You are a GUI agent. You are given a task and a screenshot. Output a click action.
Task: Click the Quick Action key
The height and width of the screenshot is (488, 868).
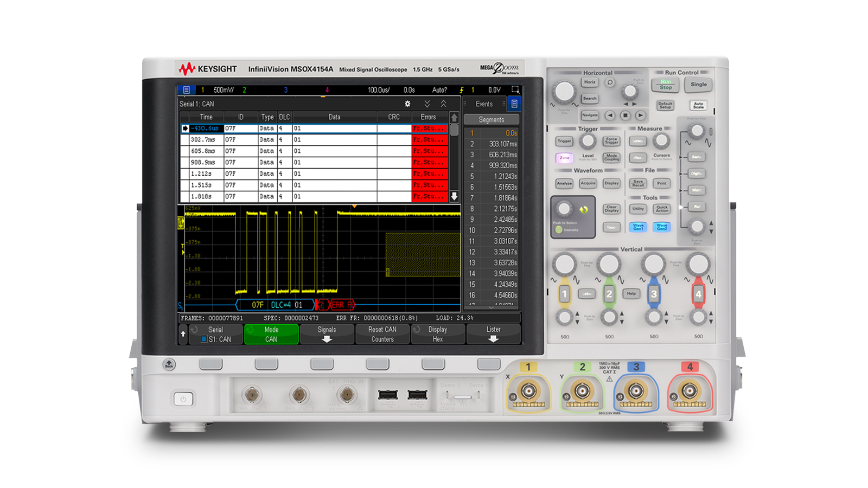click(x=662, y=209)
